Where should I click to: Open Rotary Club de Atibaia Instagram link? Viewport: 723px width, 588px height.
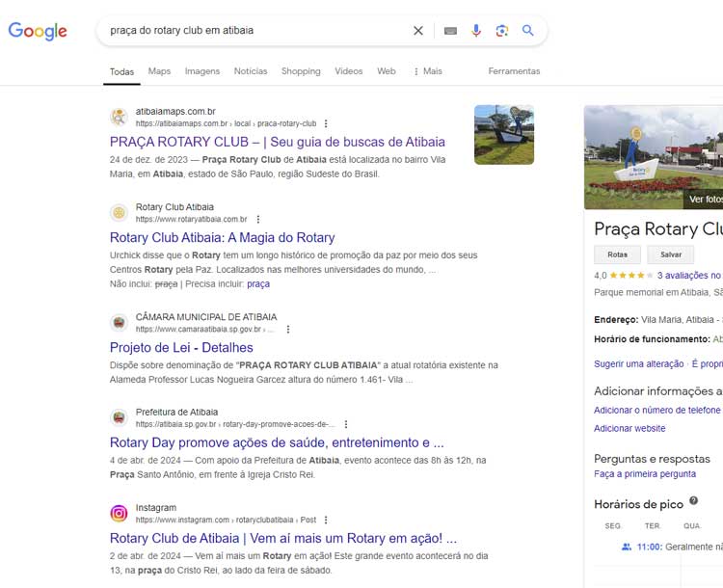click(283, 538)
